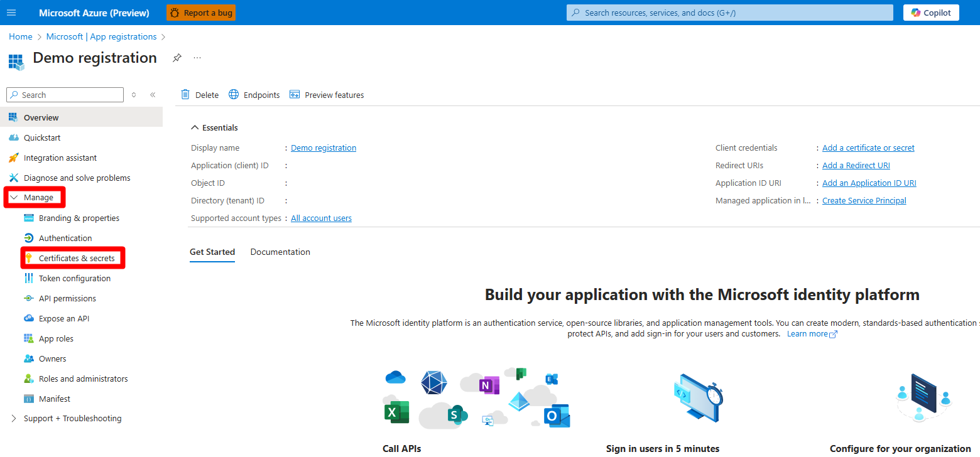Collapse the sidebar with double chevron
Screen dimensions: 980x457
tap(153, 95)
